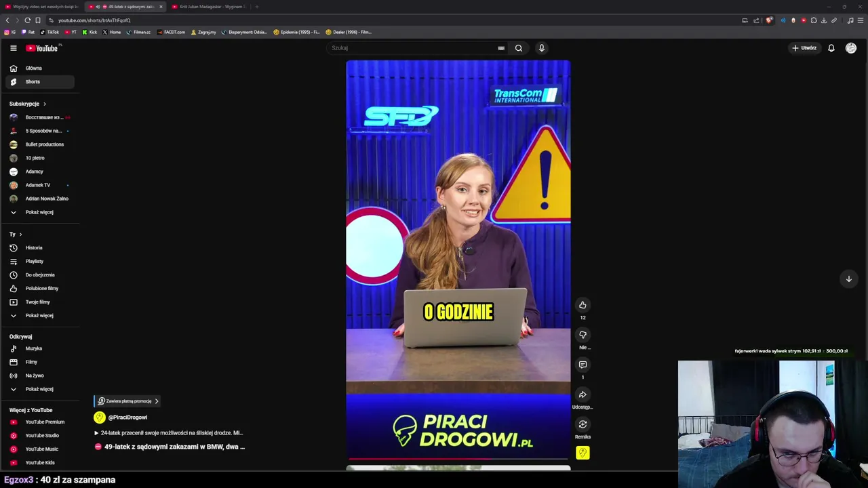The height and width of the screenshot is (488, 868).
Task: Create a Remix of this Short
Action: (583, 424)
